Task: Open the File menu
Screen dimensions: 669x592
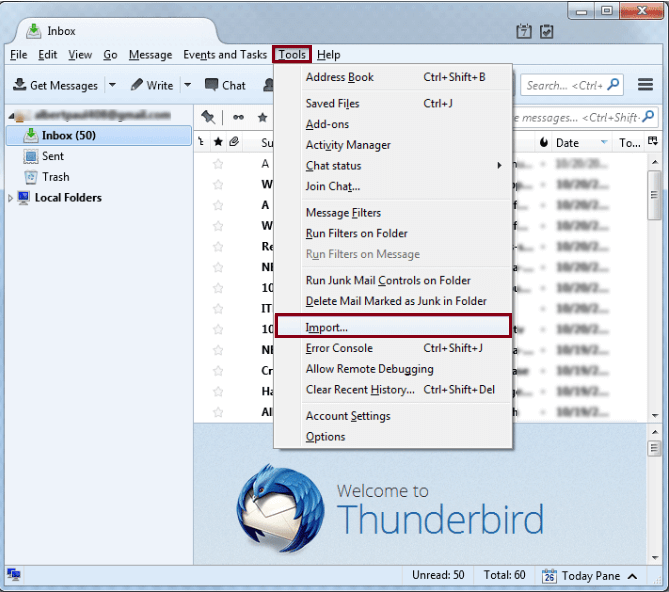Action: pos(18,55)
